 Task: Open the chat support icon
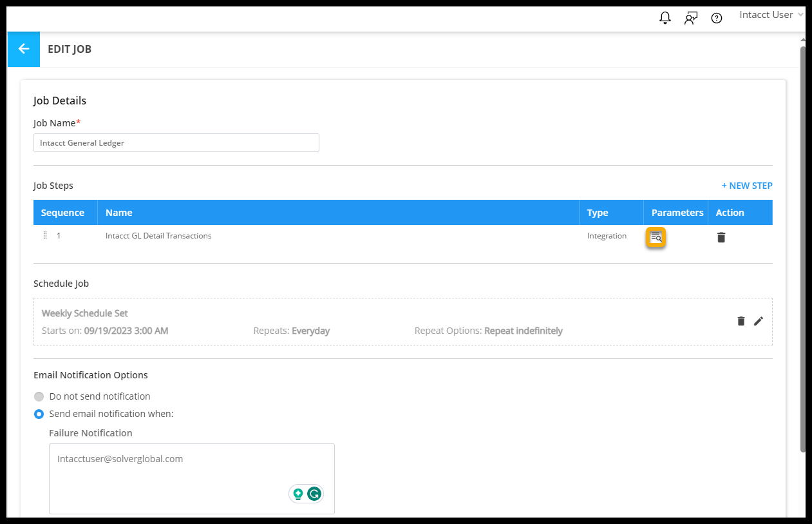point(690,18)
